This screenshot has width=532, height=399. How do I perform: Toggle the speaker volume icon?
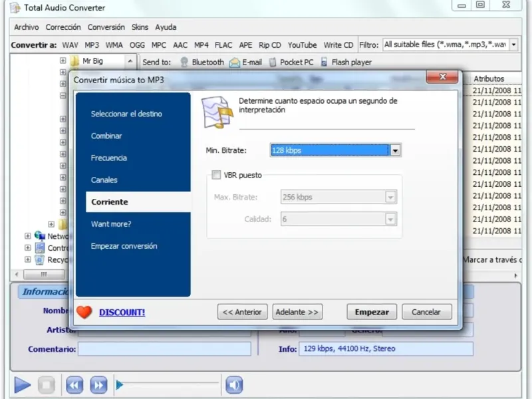(234, 385)
